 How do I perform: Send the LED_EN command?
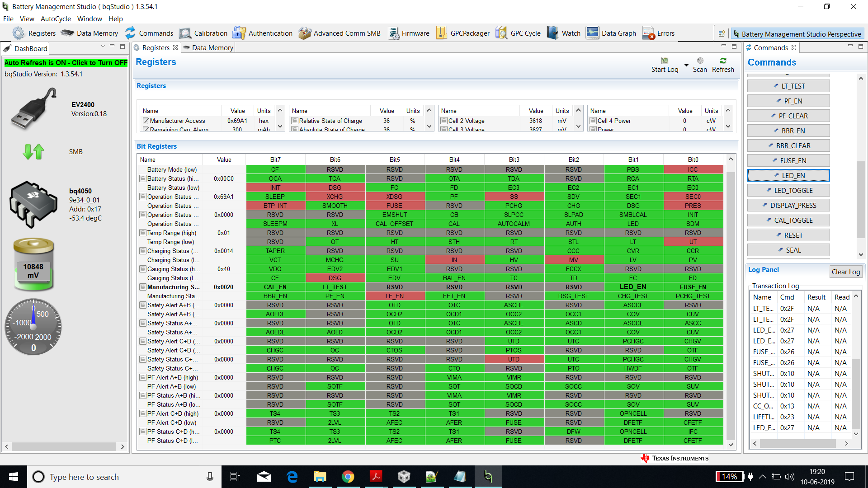point(788,175)
